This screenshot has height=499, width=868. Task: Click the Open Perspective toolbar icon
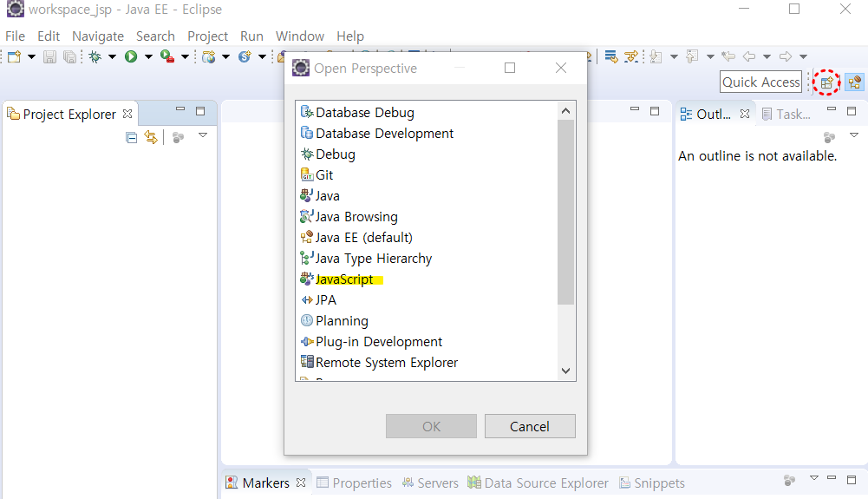[826, 82]
